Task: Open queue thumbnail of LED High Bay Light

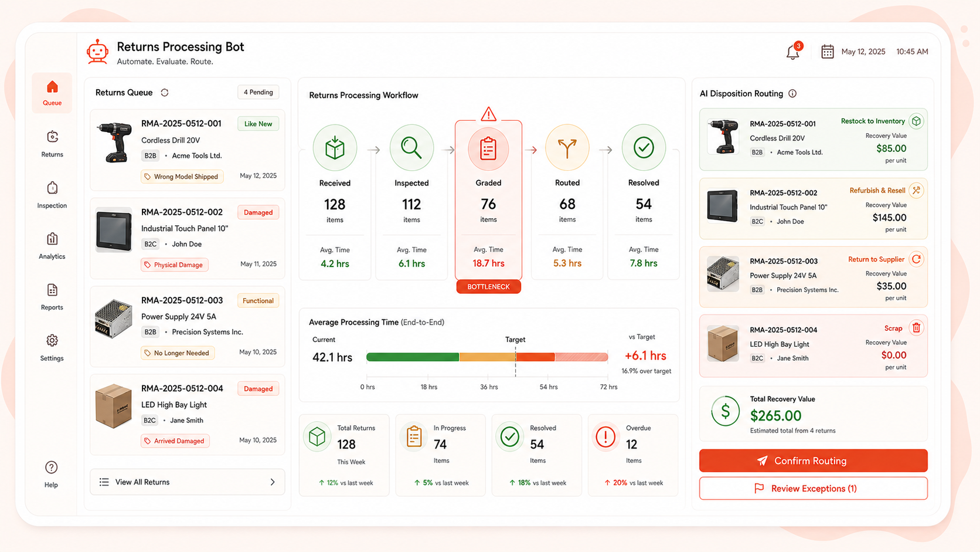Action: pyautogui.click(x=114, y=407)
